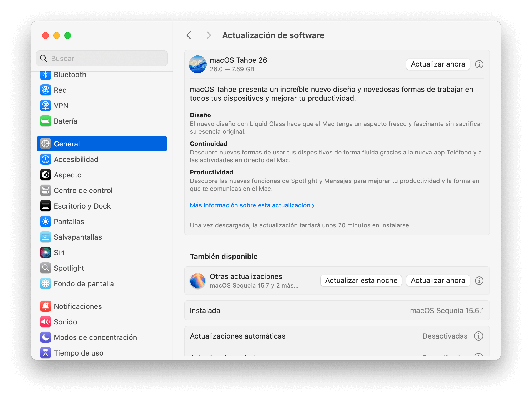Click the Continuidad heading
Image resolution: width=532 pixels, height=401 pixels.
coord(209,144)
